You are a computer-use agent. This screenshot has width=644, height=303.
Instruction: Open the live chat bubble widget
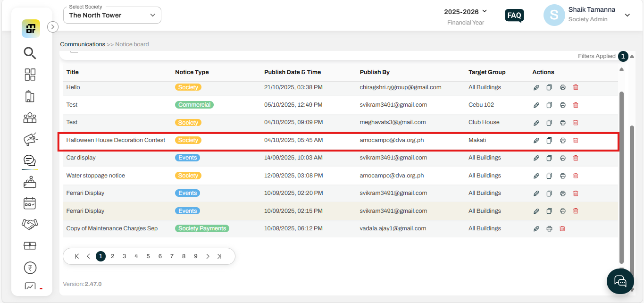click(x=620, y=281)
